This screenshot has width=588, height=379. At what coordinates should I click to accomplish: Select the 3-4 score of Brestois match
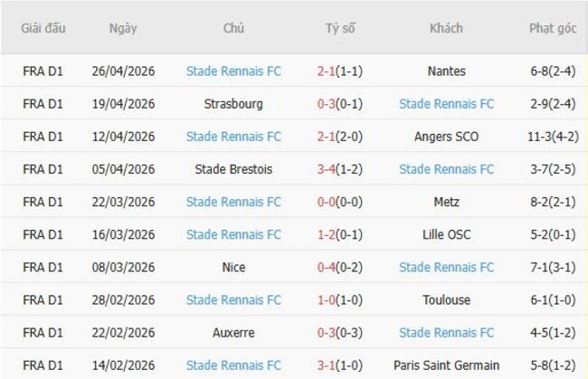(327, 169)
